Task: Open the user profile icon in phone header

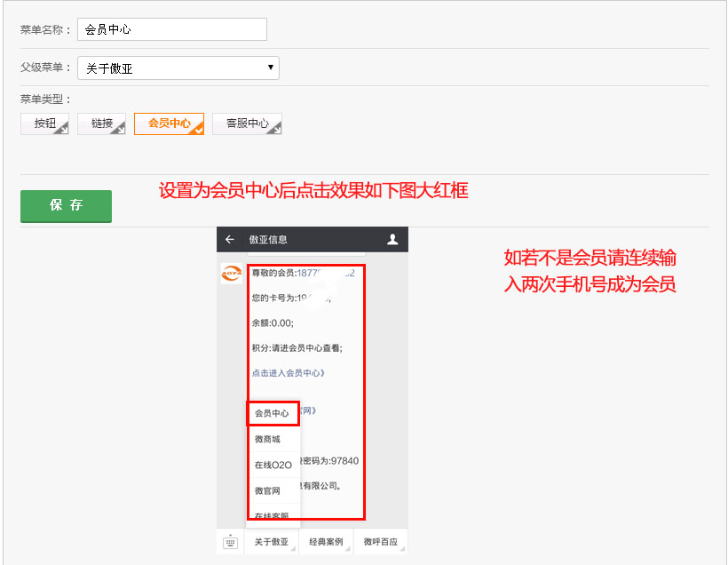Action: click(x=392, y=240)
